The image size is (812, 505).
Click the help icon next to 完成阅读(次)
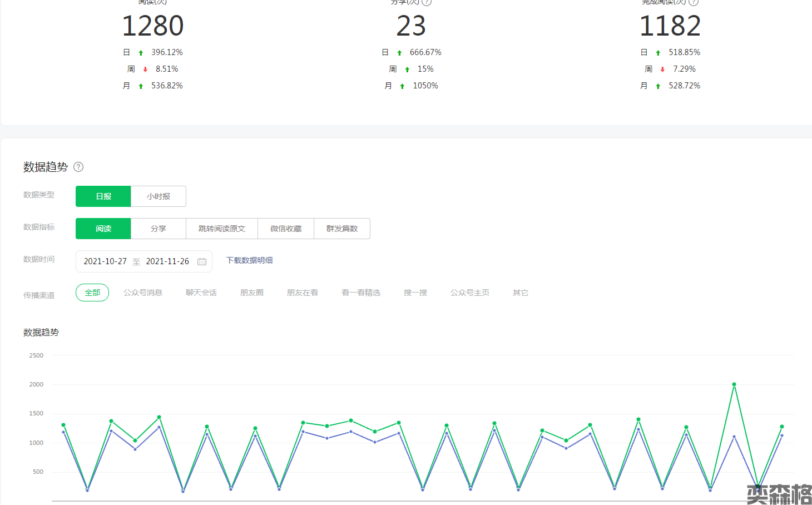point(694,2)
